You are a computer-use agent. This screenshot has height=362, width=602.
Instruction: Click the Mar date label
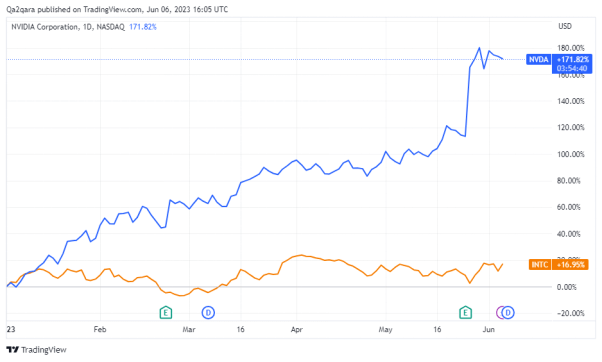click(x=189, y=329)
